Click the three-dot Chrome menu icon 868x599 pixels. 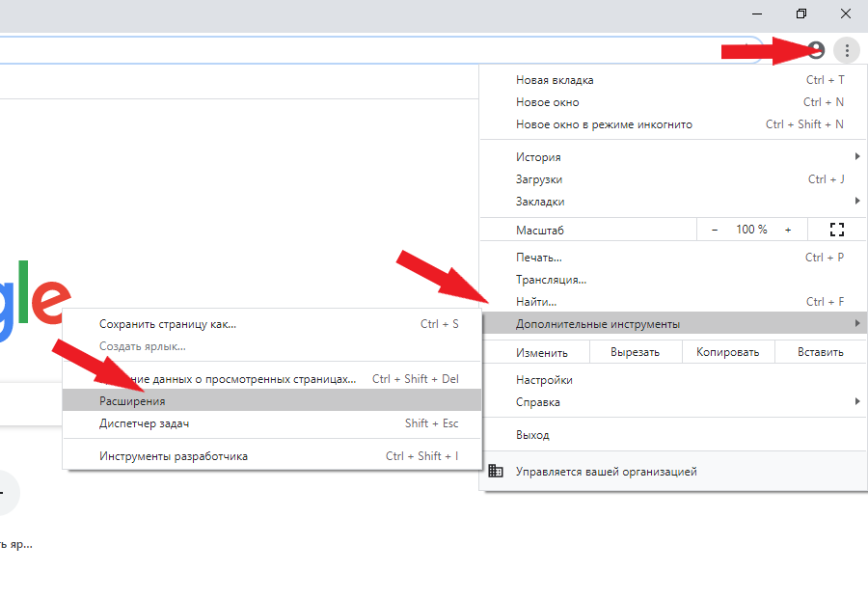tap(846, 49)
